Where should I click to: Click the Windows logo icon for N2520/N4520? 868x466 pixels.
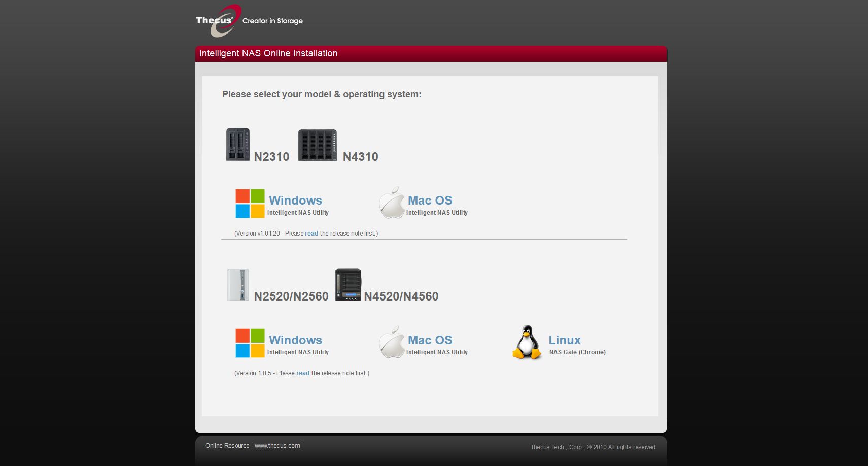tap(250, 343)
